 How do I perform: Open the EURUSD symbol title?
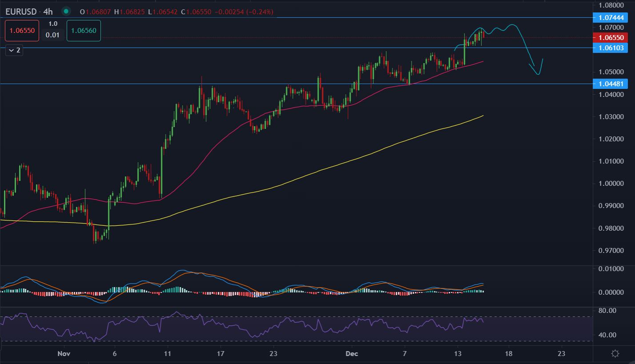21,11
